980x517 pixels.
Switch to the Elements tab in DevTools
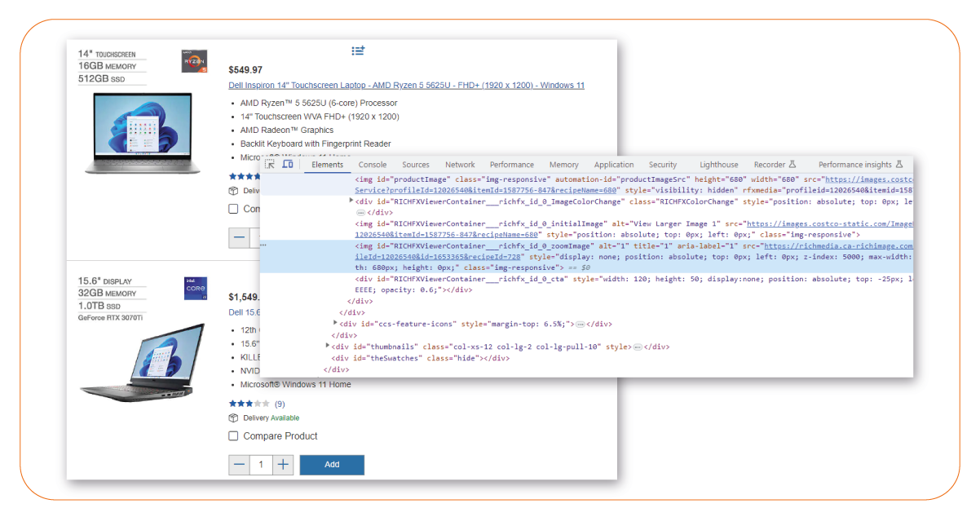328,165
